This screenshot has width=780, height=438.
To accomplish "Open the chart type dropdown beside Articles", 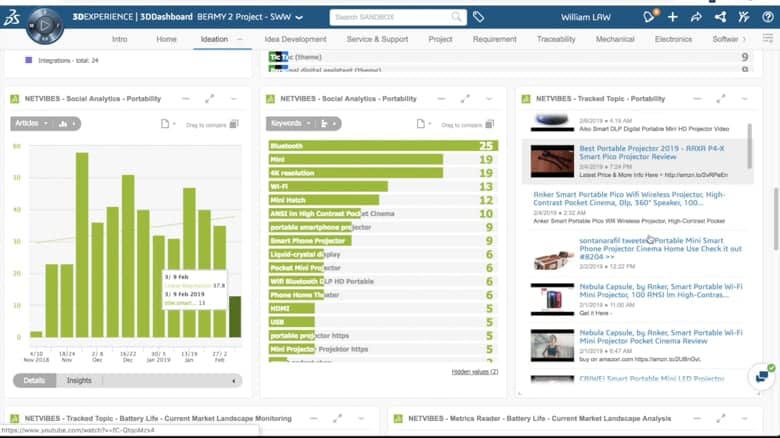I will pyautogui.click(x=66, y=123).
